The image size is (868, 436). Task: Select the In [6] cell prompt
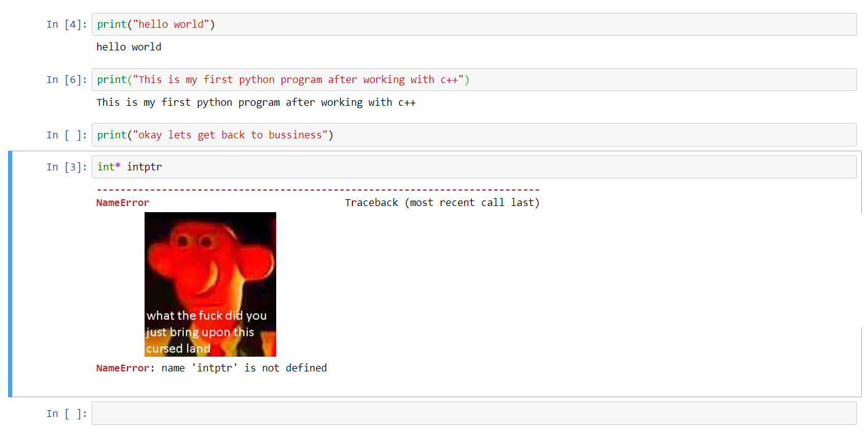(x=67, y=79)
